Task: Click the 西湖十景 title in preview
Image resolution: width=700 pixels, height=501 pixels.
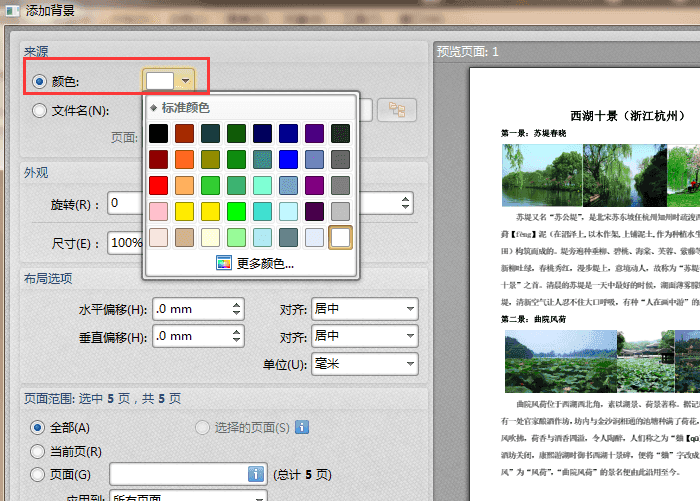Action: point(627,116)
